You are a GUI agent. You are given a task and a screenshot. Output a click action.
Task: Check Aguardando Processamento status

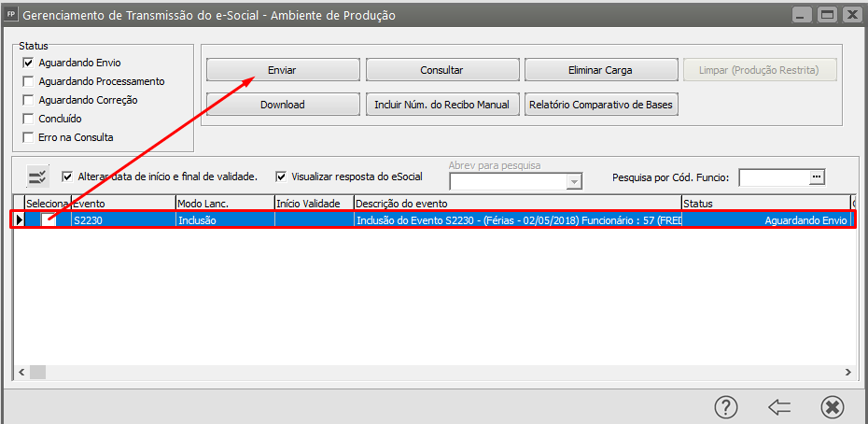28,81
